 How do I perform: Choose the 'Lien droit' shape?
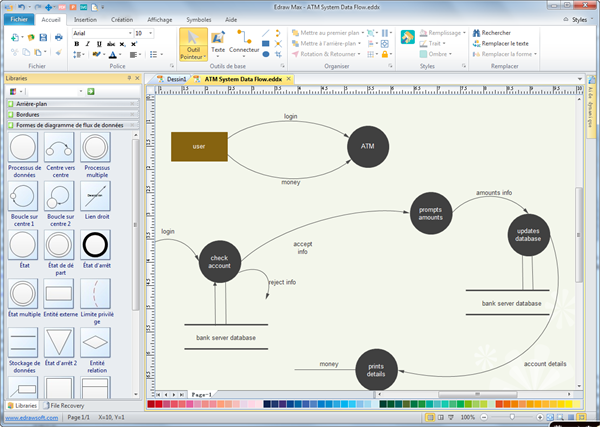(x=96, y=196)
